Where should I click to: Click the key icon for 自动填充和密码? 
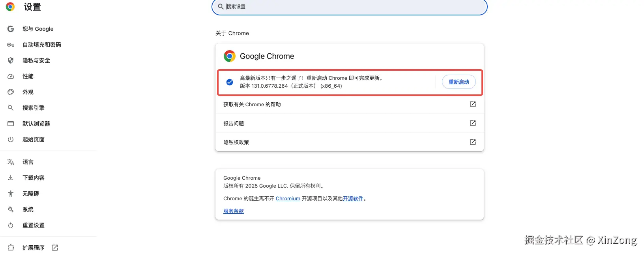tap(11, 45)
